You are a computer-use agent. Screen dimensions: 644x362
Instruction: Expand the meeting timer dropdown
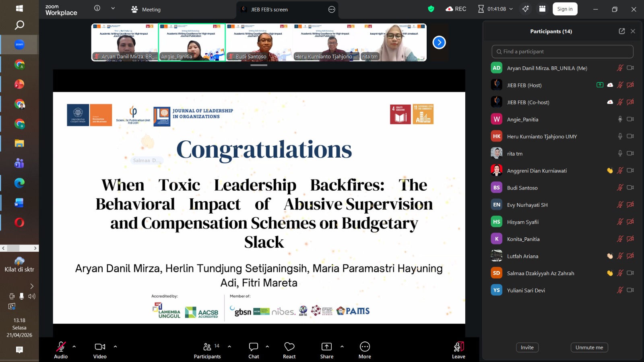[511, 9]
